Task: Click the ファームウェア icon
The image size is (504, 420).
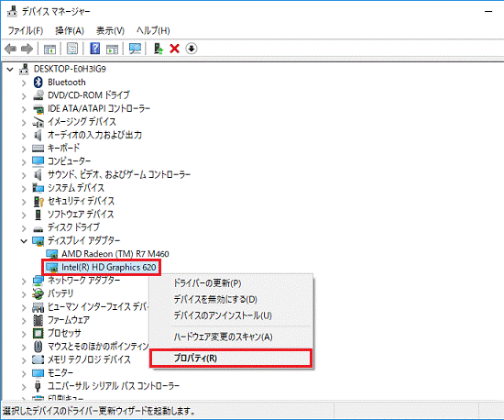Action: click(38, 320)
